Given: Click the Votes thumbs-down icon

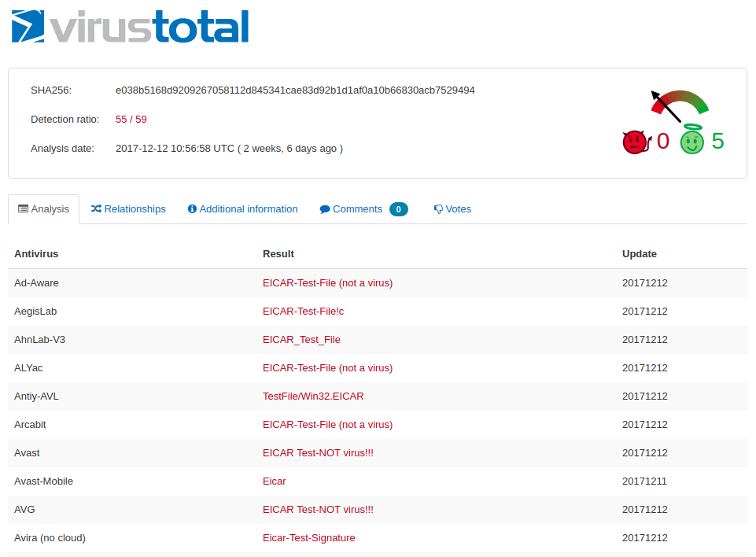Looking at the screenshot, I should point(437,209).
